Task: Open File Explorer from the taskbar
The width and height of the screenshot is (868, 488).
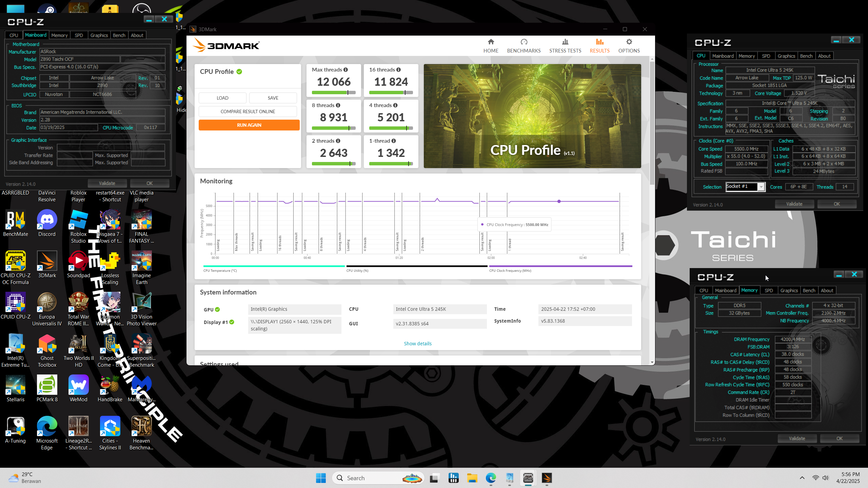Action: (472, 478)
